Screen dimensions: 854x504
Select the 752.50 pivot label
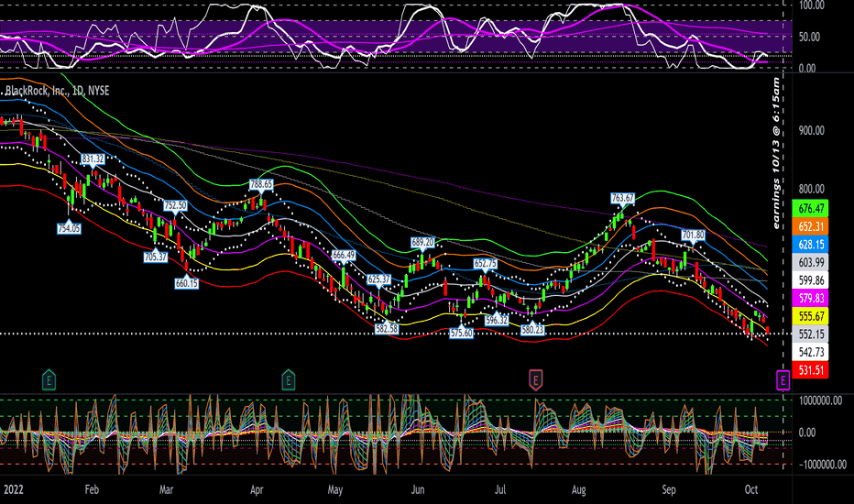(175, 205)
